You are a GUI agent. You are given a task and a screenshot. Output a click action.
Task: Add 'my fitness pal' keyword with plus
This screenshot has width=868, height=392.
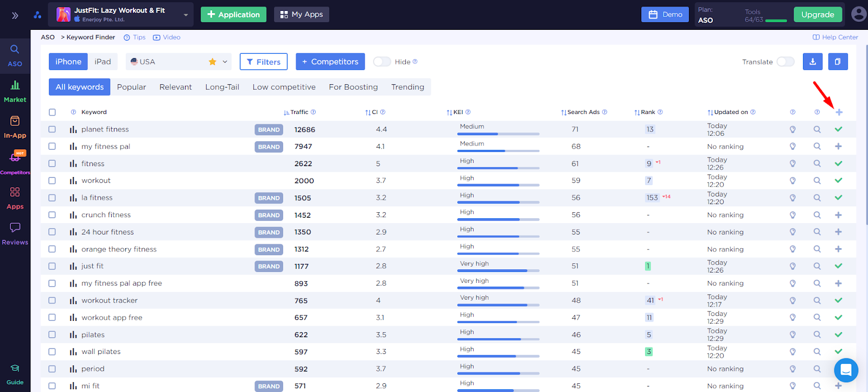pos(838,146)
